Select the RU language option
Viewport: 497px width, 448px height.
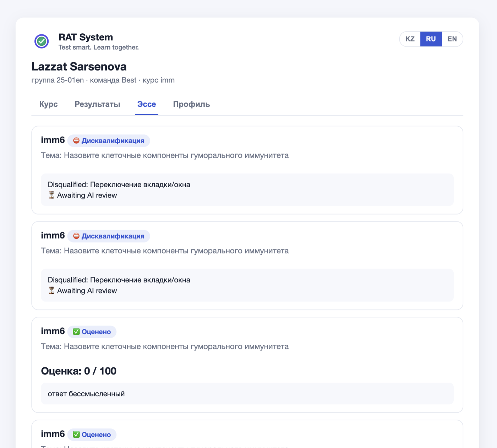(x=431, y=39)
